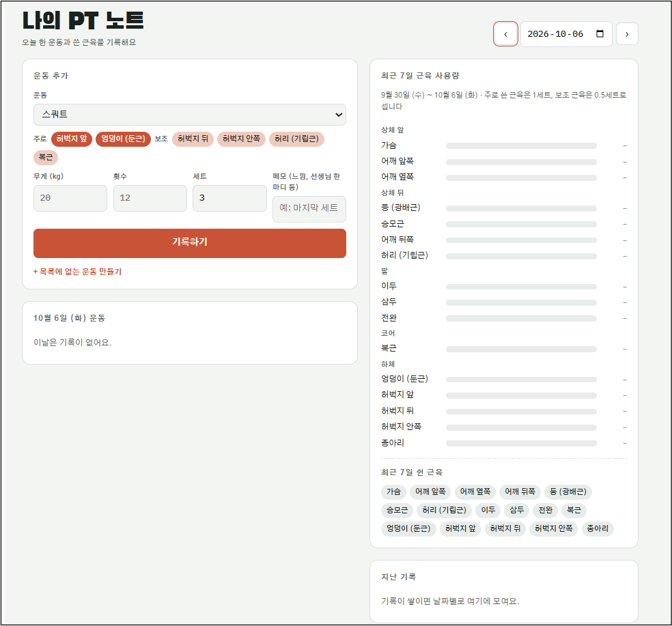The image size is (672, 626).
Task: Click the 어깨 앞쪽 usage bar
Action: point(521,162)
